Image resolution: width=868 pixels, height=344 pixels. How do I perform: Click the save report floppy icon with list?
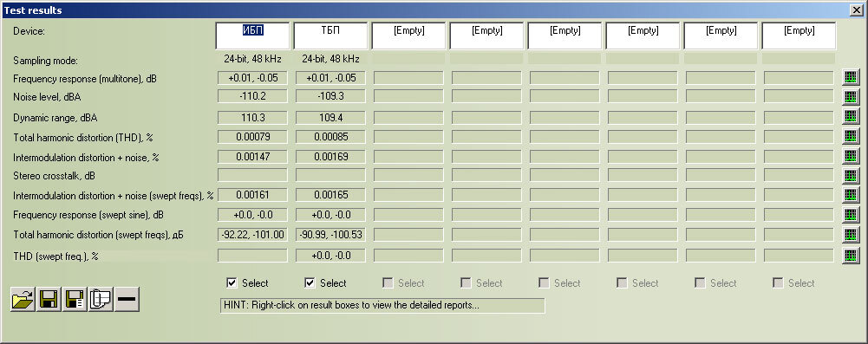coord(75,299)
